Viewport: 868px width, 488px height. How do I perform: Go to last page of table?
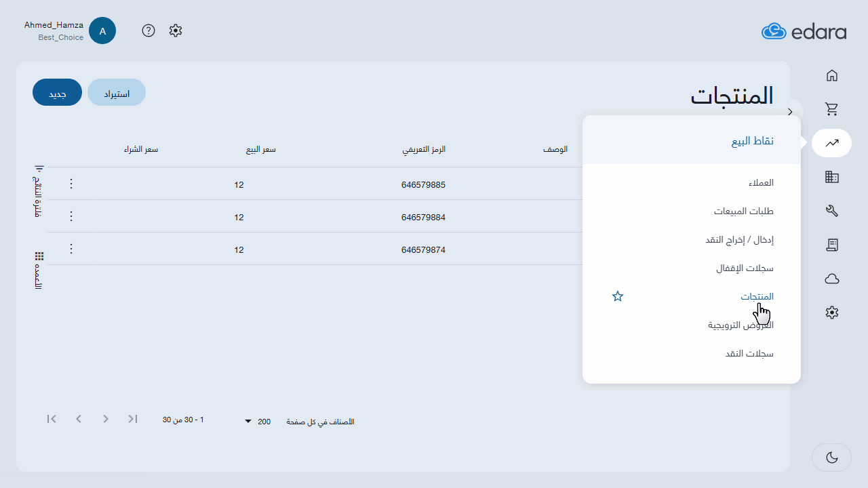[133, 419]
